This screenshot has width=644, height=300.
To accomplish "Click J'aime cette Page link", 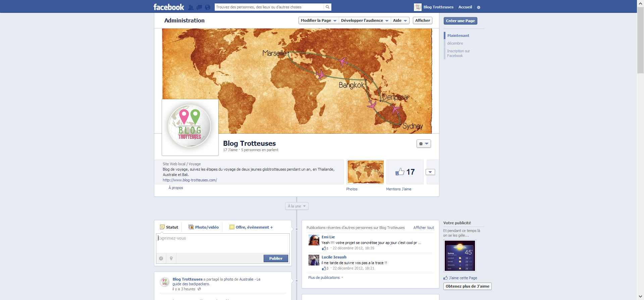I will click(463, 278).
